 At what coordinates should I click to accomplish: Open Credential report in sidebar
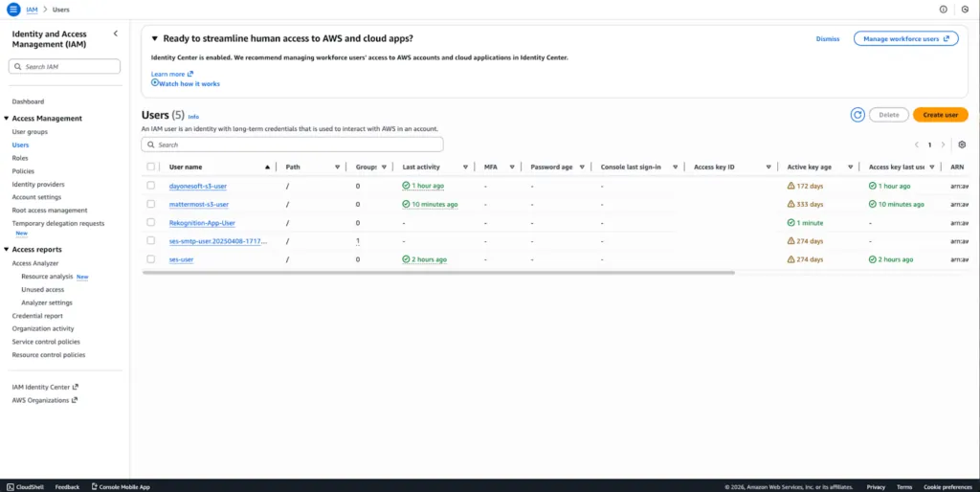[x=37, y=316]
